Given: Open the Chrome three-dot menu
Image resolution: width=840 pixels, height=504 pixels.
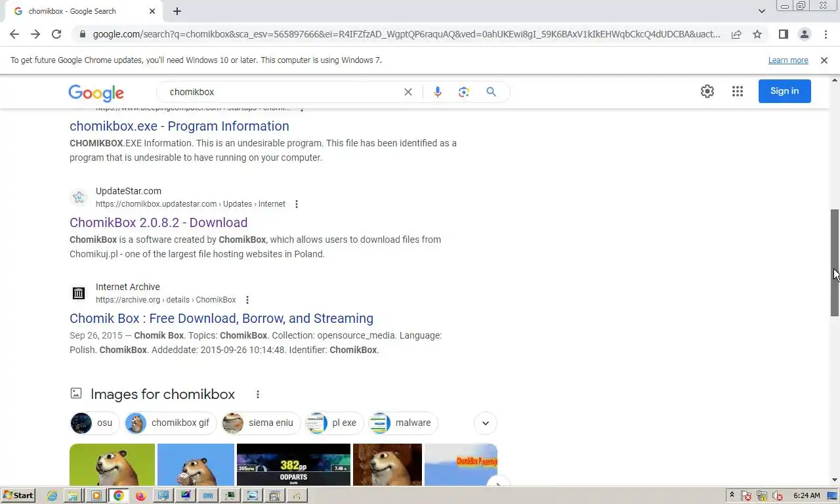Looking at the screenshot, I should tap(826, 34).
